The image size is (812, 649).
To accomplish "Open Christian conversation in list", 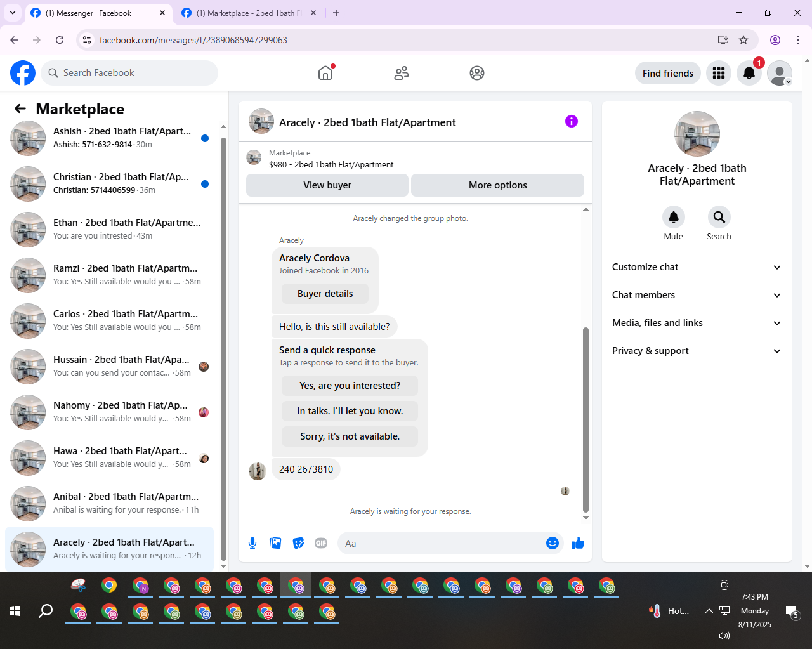I will pos(110,184).
